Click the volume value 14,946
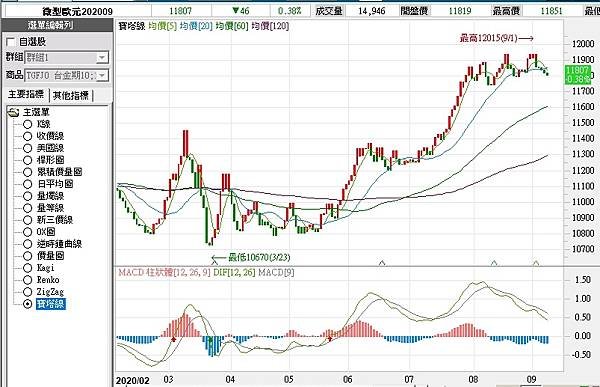This screenshot has height=387, width=600. [372, 11]
